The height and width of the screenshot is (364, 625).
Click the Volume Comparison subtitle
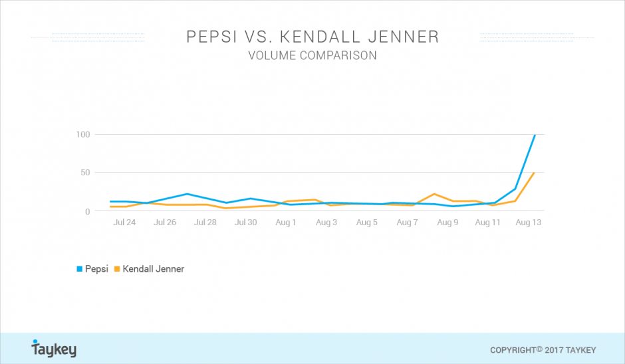312,55
